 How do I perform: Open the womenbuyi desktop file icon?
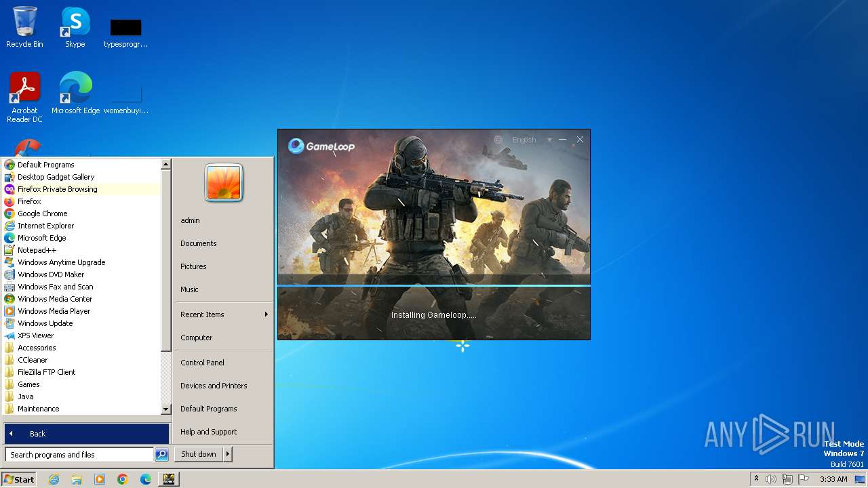125,100
